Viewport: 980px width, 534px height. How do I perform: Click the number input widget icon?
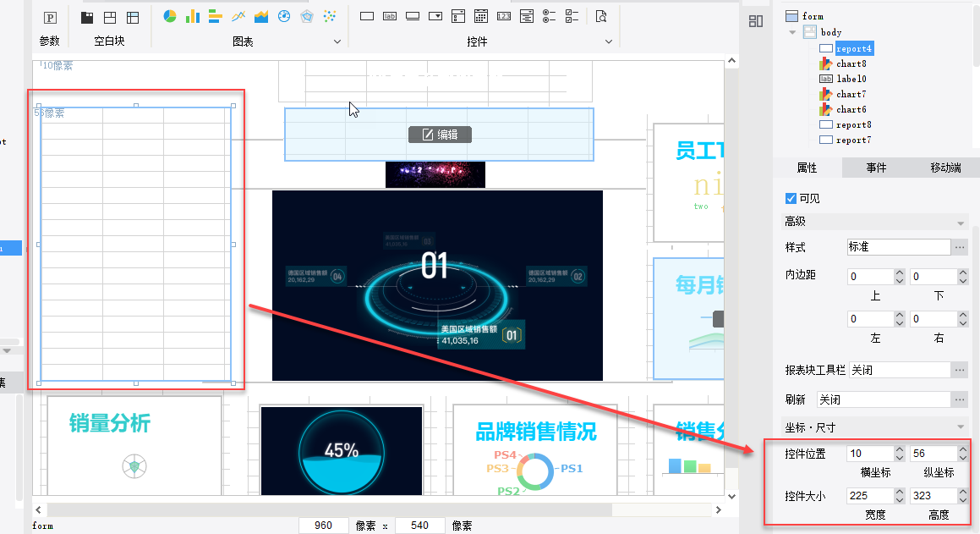click(503, 16)
